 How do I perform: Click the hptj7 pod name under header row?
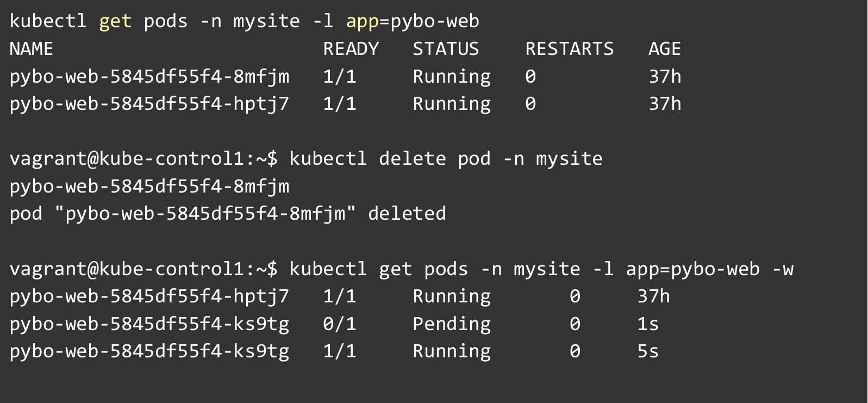(149, 104)
